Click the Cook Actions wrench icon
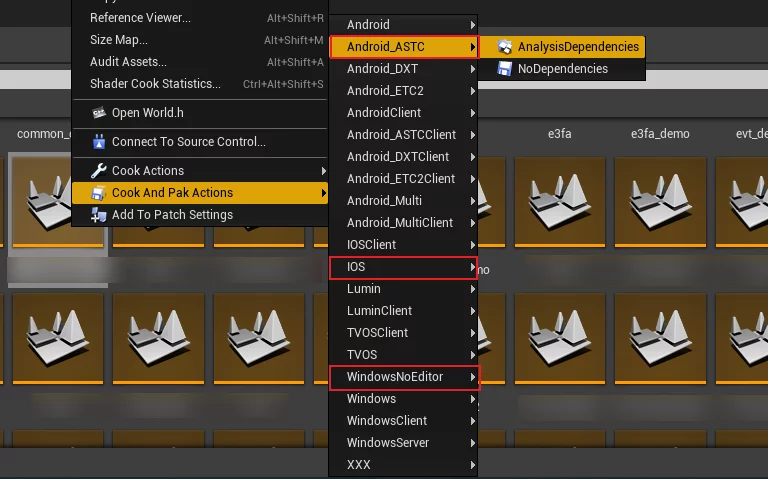Viewport: 768px width, 479px height. point(98,171)
